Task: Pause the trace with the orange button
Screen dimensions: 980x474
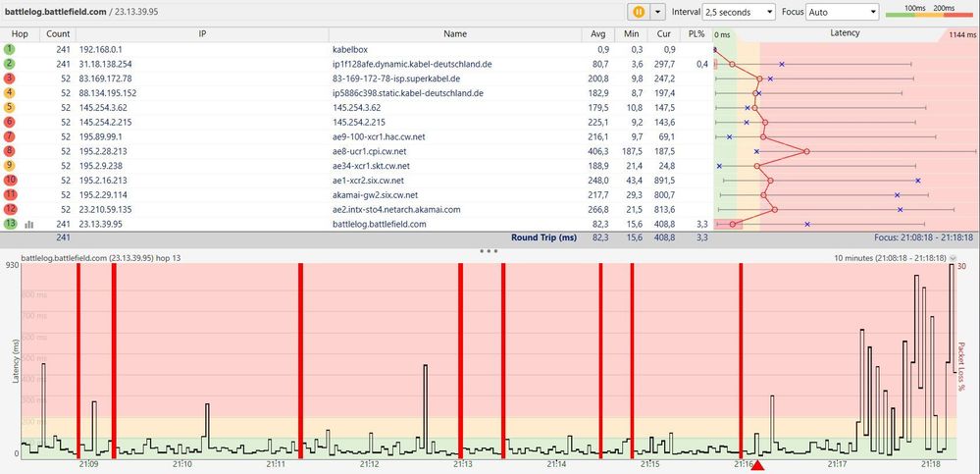Action: point(638,11)
